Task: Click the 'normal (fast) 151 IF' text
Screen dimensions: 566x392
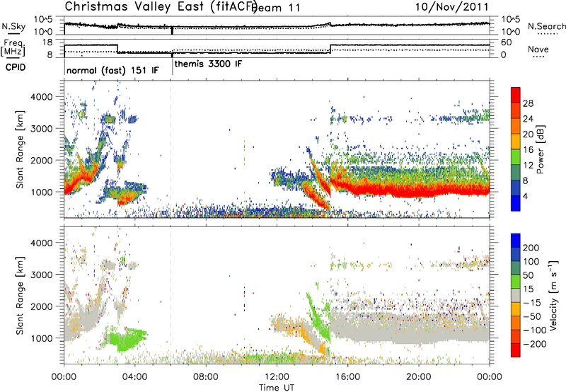Action: coord(112,70)
